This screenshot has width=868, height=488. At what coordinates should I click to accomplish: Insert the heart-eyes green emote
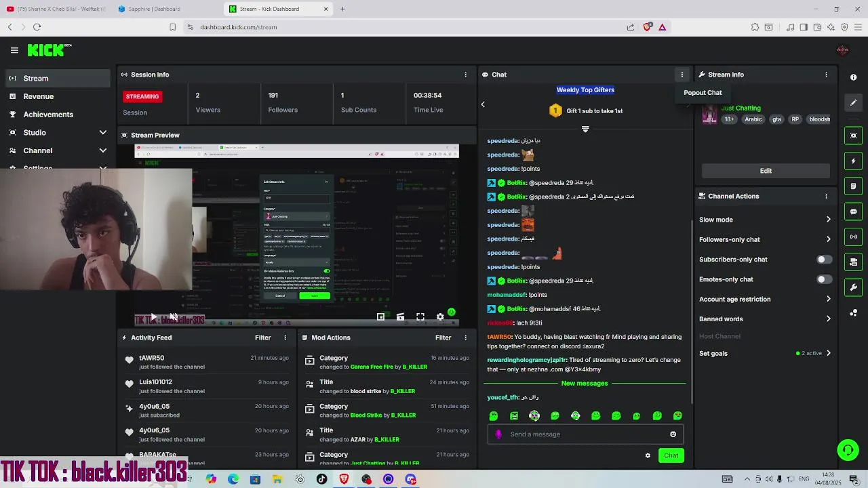(x=677, y=415)
